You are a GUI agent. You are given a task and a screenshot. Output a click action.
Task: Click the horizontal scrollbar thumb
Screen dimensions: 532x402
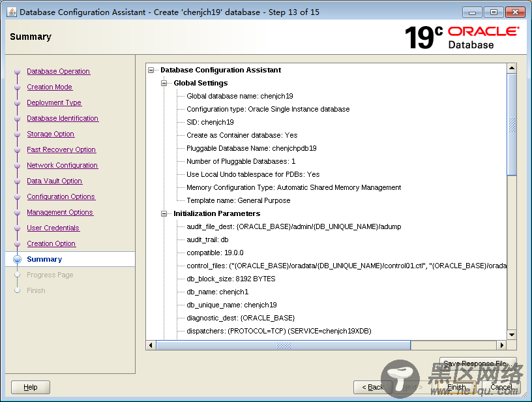click(x=284, y=345)
